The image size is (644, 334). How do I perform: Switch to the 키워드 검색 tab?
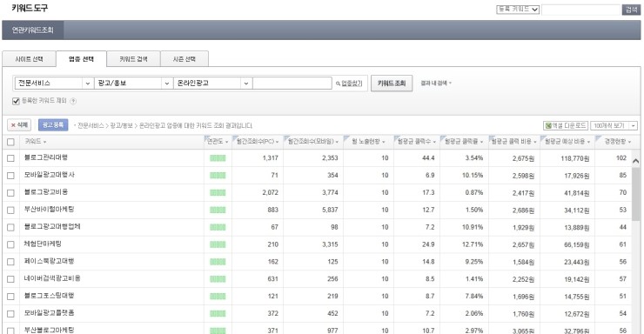[x=133, y=59]
